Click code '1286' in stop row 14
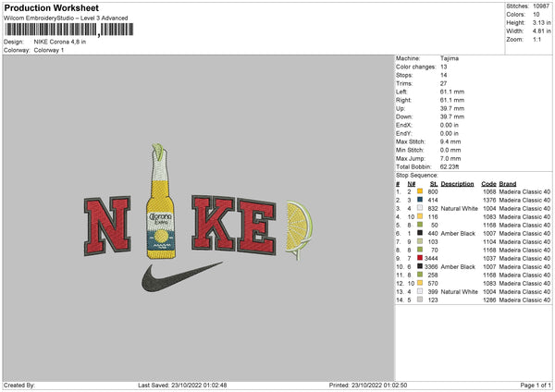Screen dimensions: 555x392 [490, 300]
